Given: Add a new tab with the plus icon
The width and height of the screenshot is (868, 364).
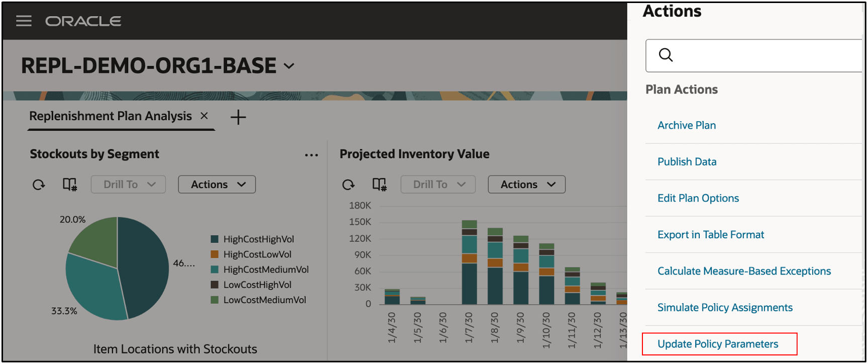Looking at the screenshot, I should (x=238, y=117).
